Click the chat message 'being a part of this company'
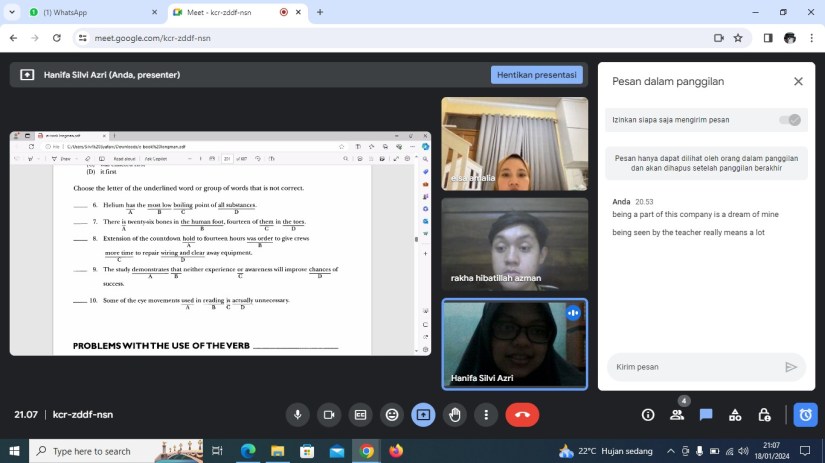The height and width of the screenshot is (463, 825). (695, 214)
